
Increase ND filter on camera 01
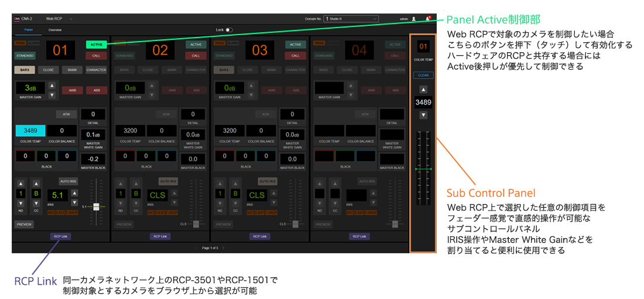21,183
